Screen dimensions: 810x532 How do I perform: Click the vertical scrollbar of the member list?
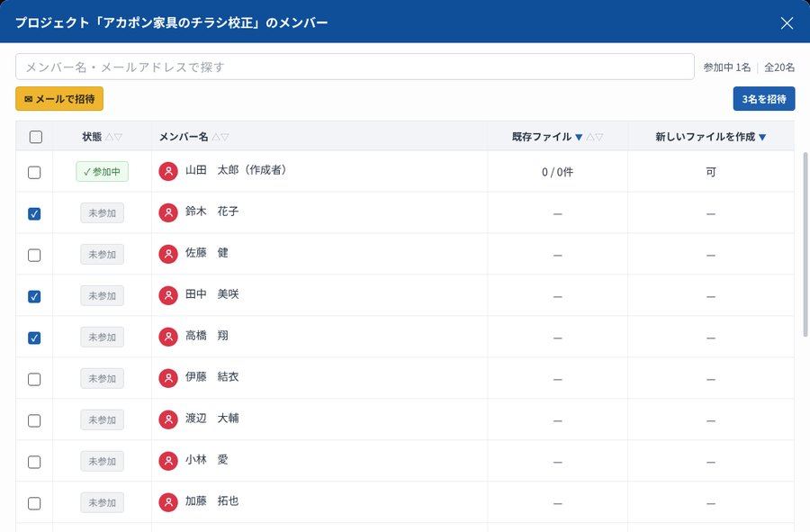click(x=805, y=244)
